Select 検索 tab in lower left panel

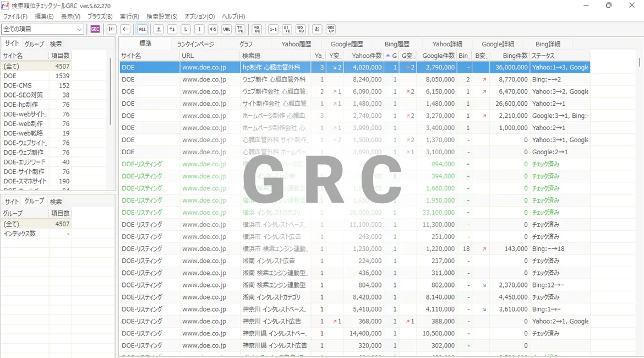(x=56, y=202)
